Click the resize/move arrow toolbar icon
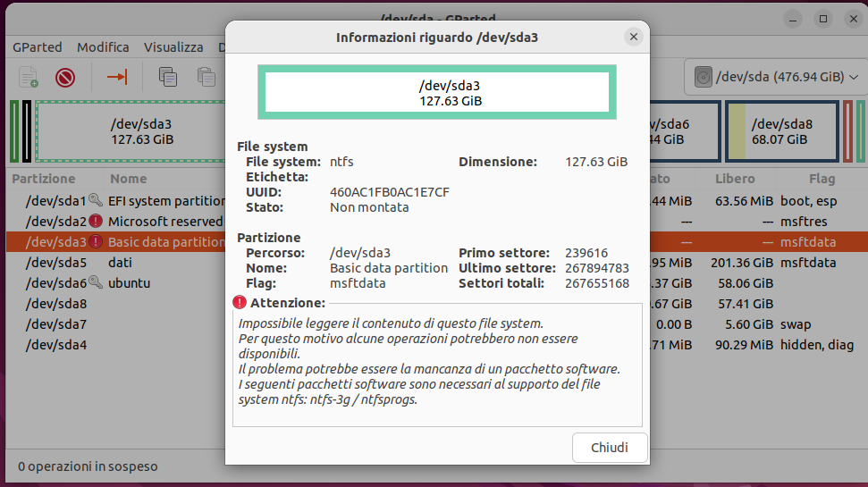The height and width of the screenshot is (487, 868). point(117,77)
